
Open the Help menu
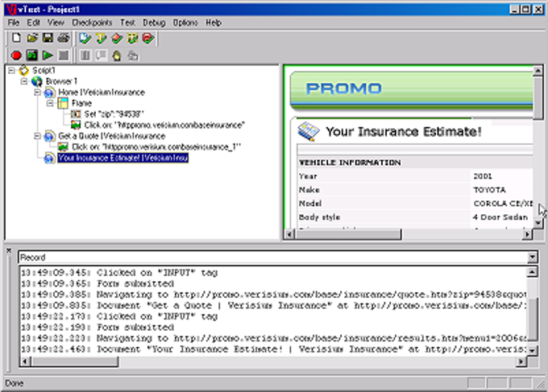tap(214, 23)
